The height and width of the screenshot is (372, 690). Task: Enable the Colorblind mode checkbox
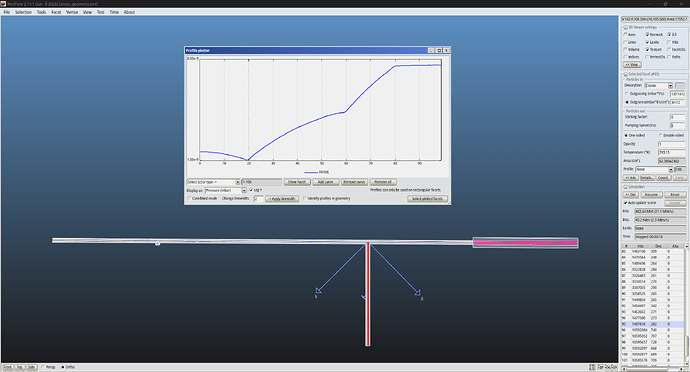189,199
